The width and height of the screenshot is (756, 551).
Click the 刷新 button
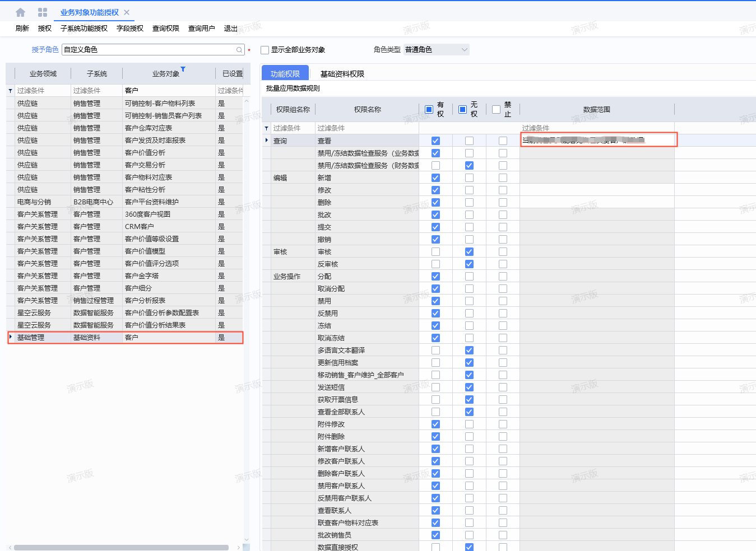(22, 29)
